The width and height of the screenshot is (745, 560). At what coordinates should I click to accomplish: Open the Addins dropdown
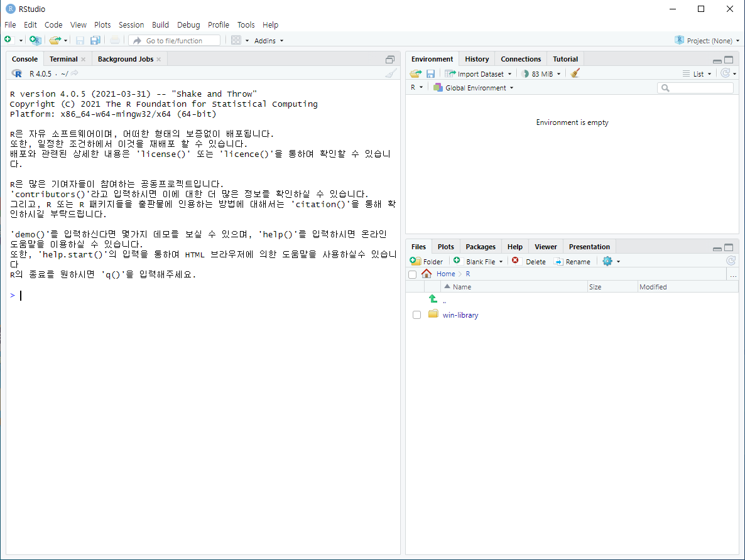point(269,41)
